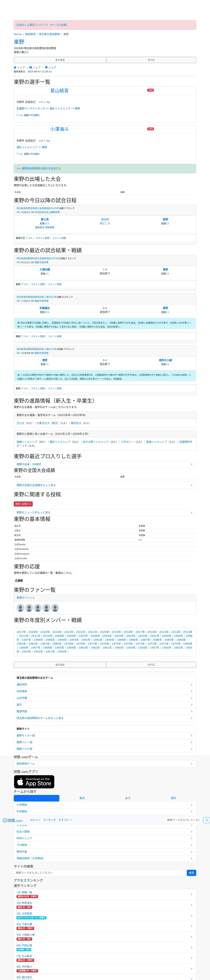This screenshot has width=210, height=980.
Task: Open 1位 柳葉一路 ranking row
Action: click(x=105, y=894)
